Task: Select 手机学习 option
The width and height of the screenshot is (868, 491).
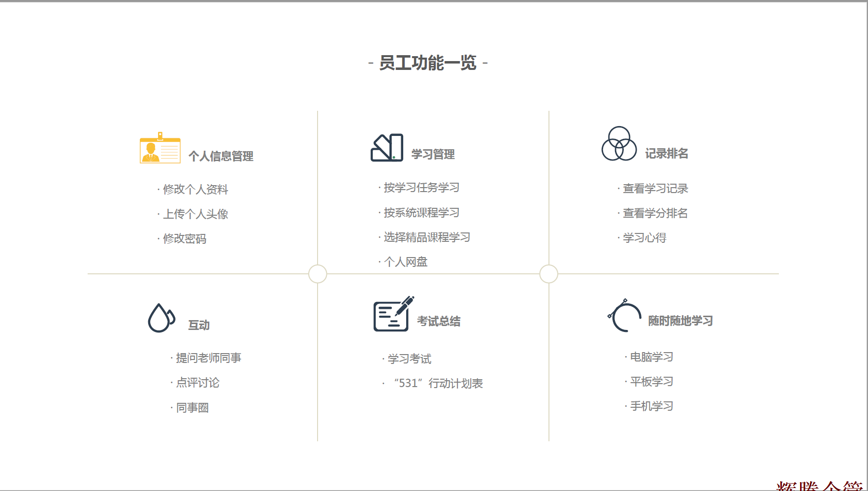Action: [x=651, y=406]
